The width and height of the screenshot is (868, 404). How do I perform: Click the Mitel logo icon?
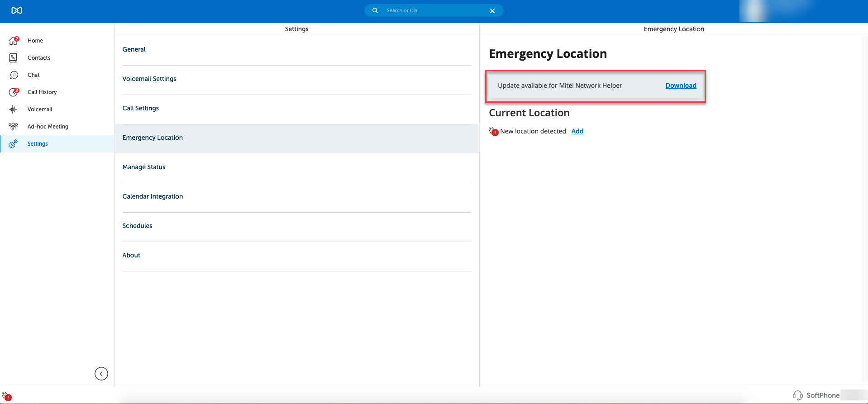17,10
